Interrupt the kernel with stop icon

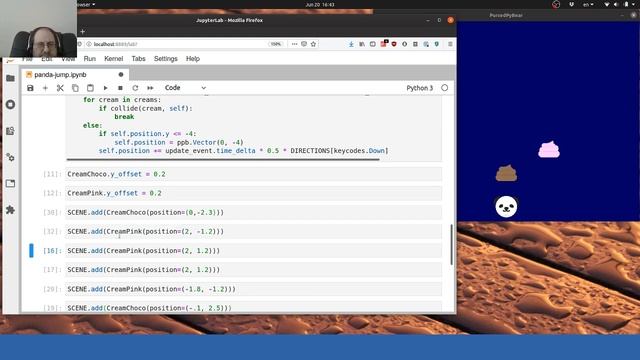(x=120, y=88)
